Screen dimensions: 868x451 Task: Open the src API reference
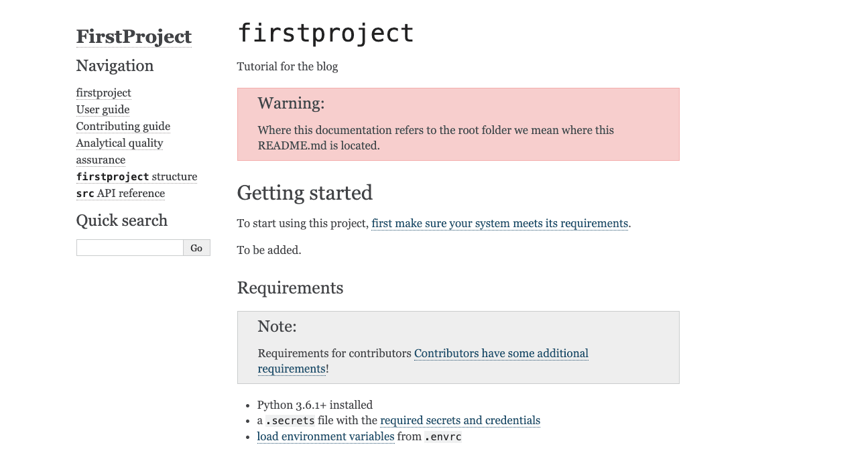point(120,193)
